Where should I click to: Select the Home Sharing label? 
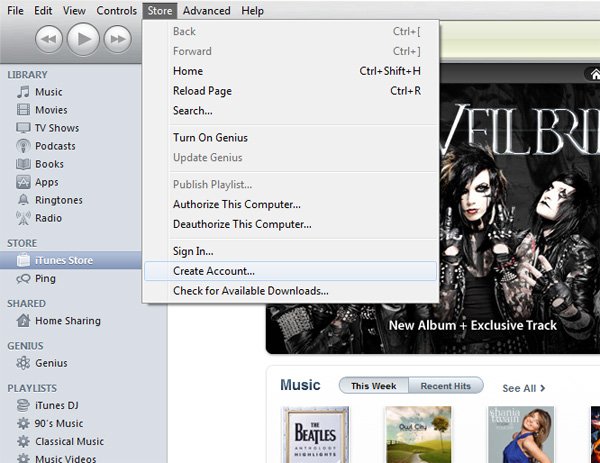click(x=68, y=321)
